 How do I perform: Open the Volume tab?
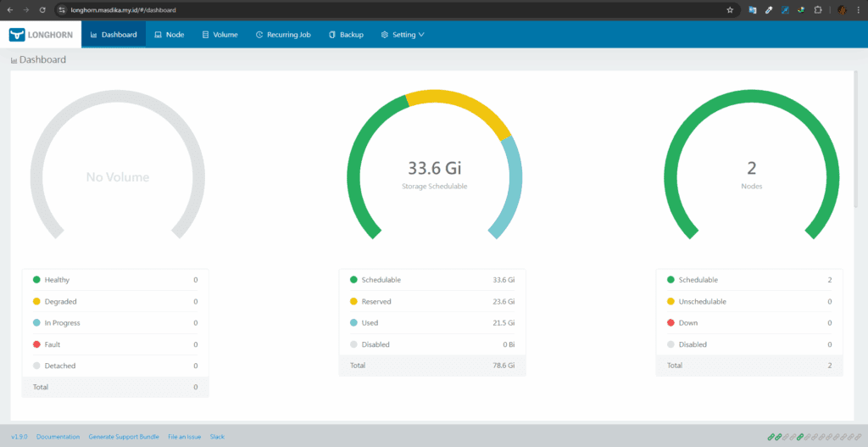point(220,34)
